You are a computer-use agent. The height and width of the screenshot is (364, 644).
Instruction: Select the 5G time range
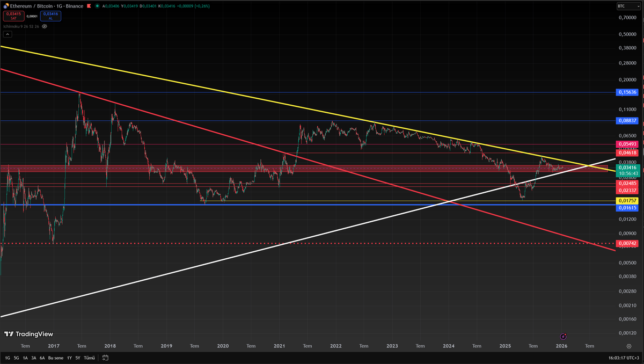pyautogui.click(x=16, y=358)
